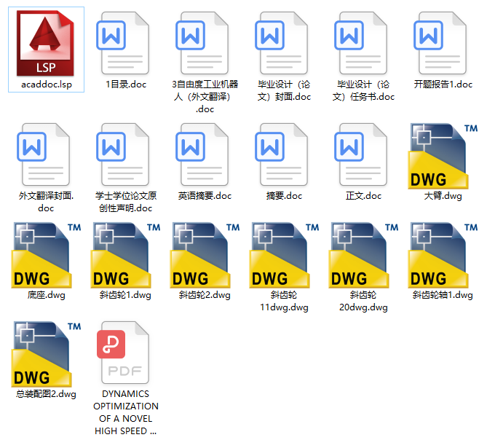This screenshot has height=448, width=487.
Task: Click the label text 斜齿轮2.dwg
Action: click(205, 295)
